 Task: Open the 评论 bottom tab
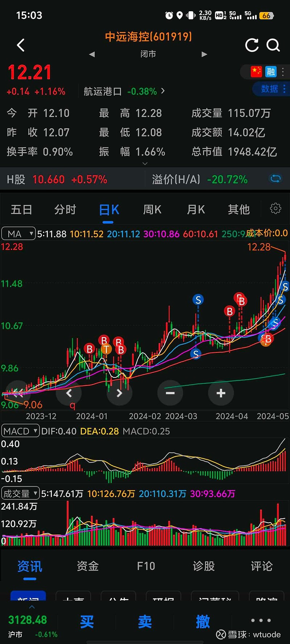pos(261,566)
